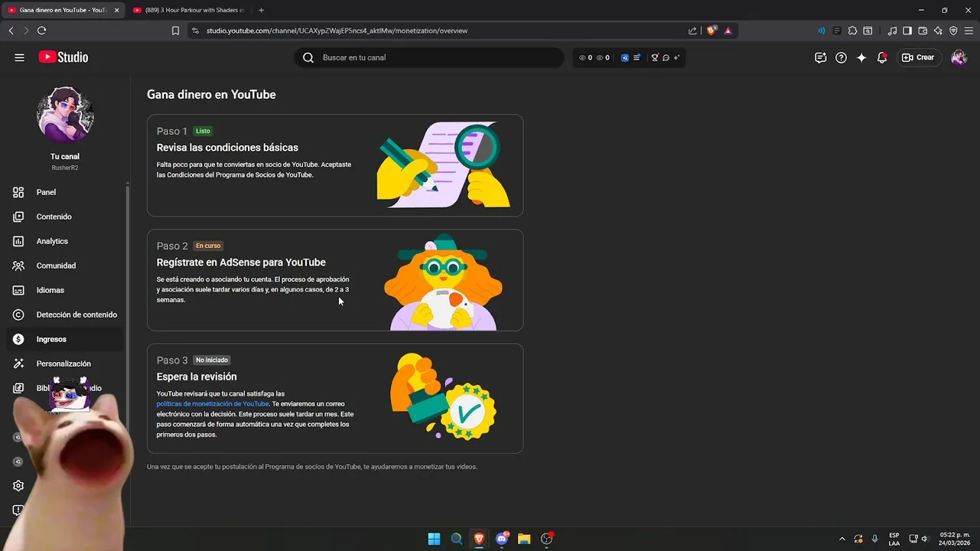Click the share icon in address bar
Viewport: 980px width, 551px height.
pyautogui.click(x=692, y=31)
